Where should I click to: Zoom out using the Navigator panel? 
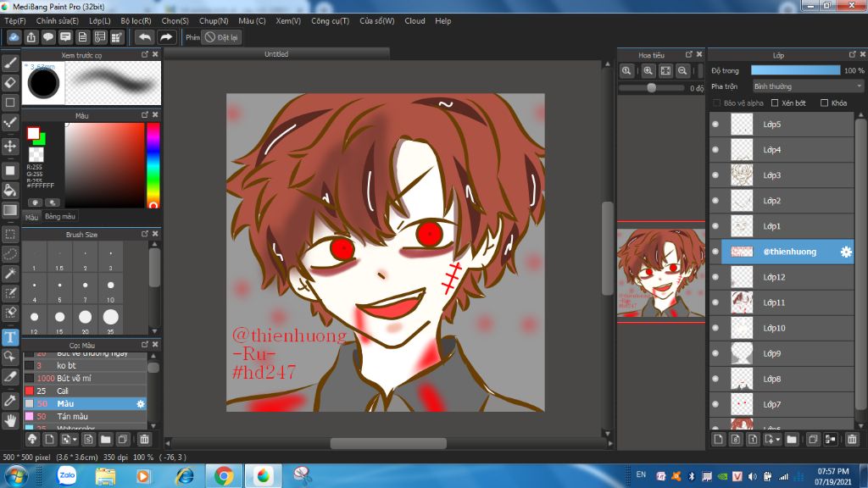pyautogui.click(x=682, y=71)
